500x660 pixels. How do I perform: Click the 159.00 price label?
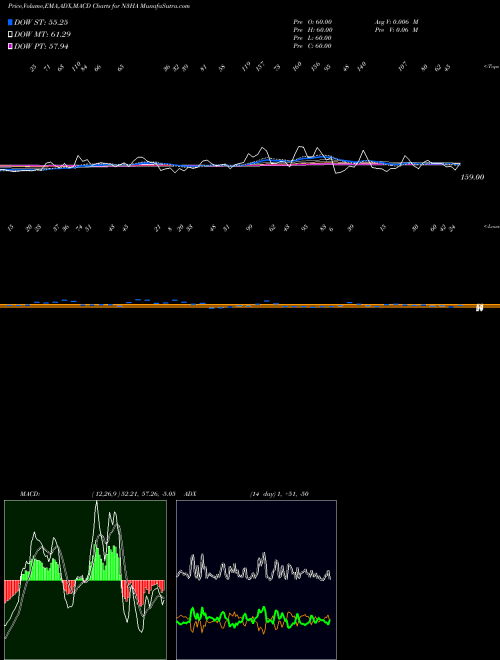pyautogui.click(x=472, y=177)
